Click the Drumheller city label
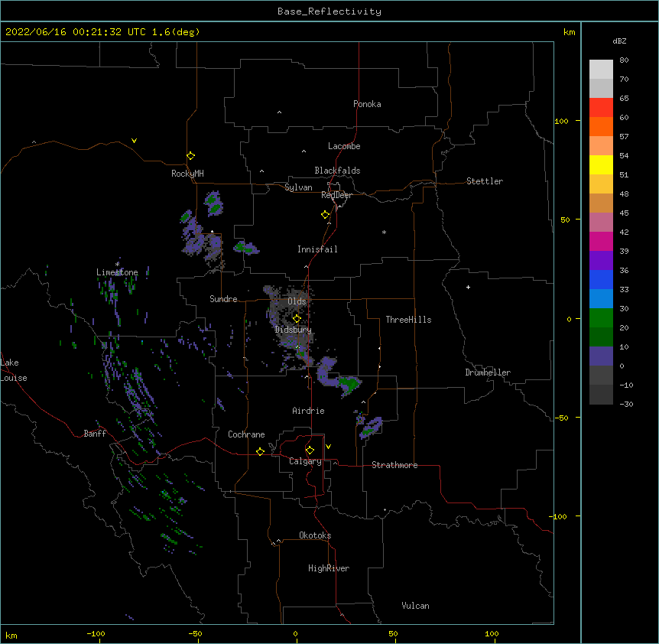The image size is (659, 644). [488, 372]
